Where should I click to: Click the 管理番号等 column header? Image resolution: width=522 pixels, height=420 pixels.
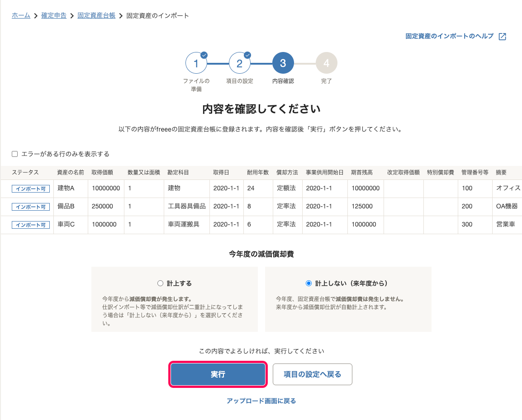(x=475, y=172)
